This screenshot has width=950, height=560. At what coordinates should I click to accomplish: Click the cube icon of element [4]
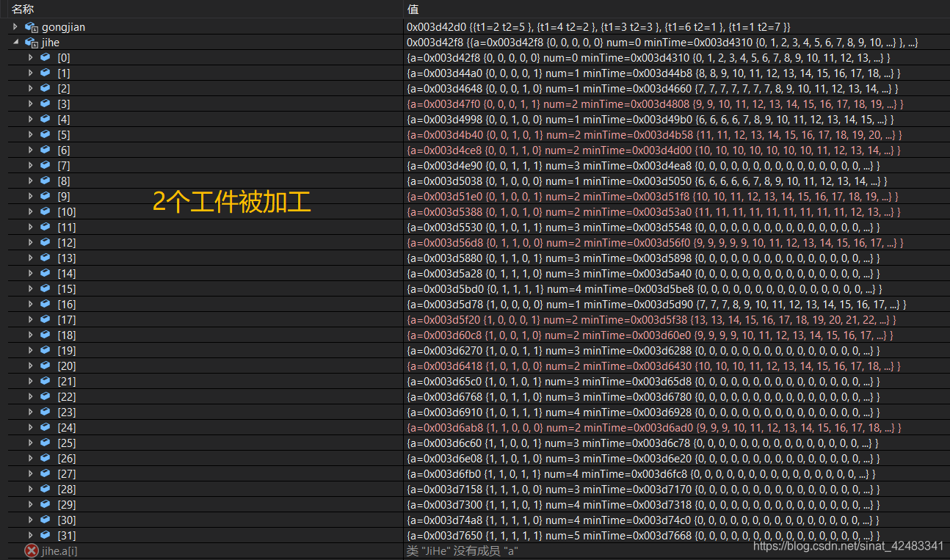pyautogui.click(x=46, y=119)
